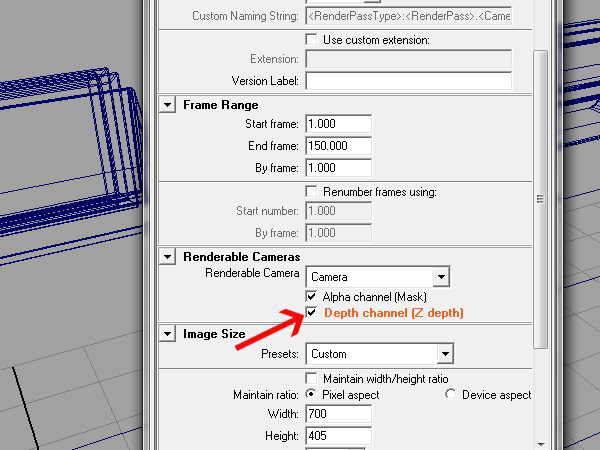Uncheck Alpha channel (Mask) checkbox

(311, 297)
